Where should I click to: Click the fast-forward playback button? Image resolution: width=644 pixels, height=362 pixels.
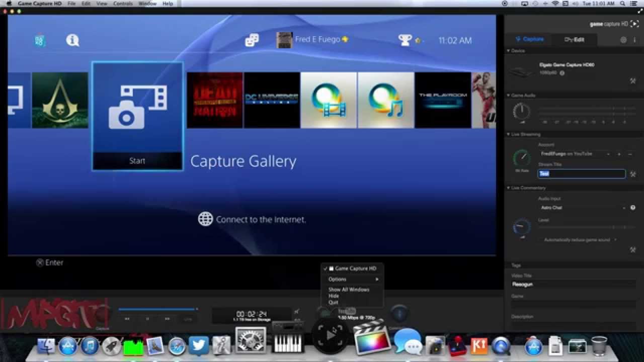coord(167,319)
